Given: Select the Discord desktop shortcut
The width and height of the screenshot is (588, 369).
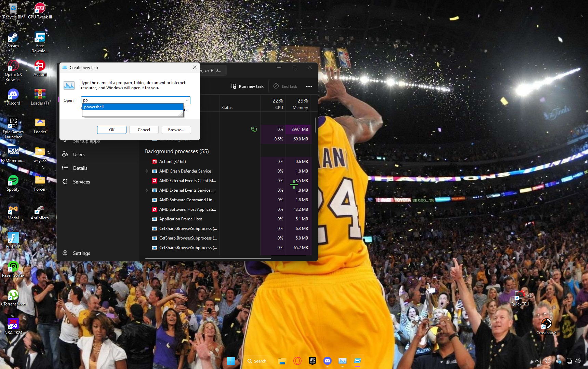Looking at the screenshot, I should [x=13, y=97].
